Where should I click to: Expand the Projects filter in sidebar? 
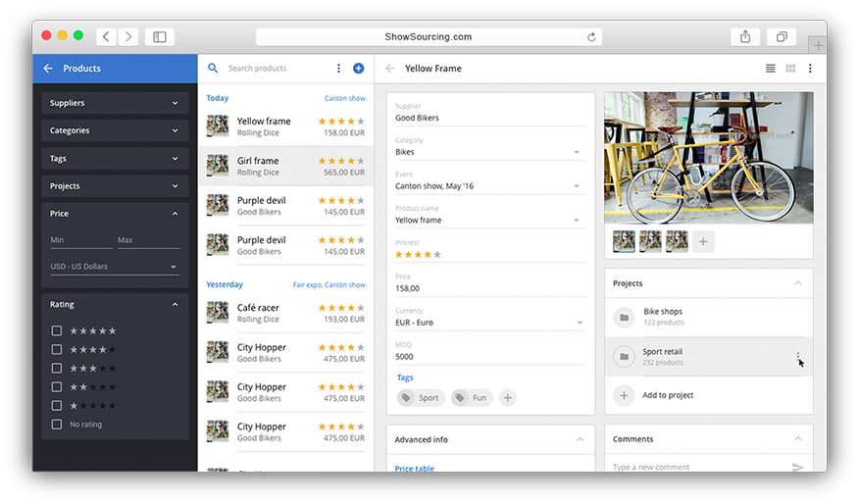[x=115, y=185]
